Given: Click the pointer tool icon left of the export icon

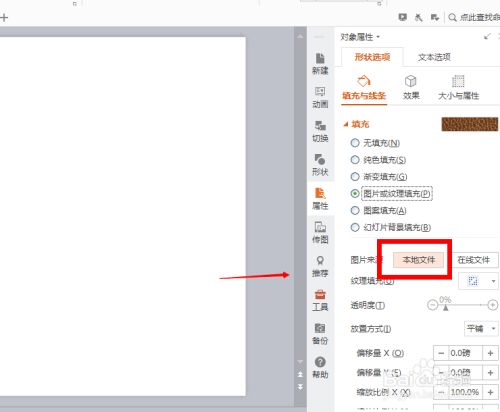Looking at the screenshot, I should 419,17.
